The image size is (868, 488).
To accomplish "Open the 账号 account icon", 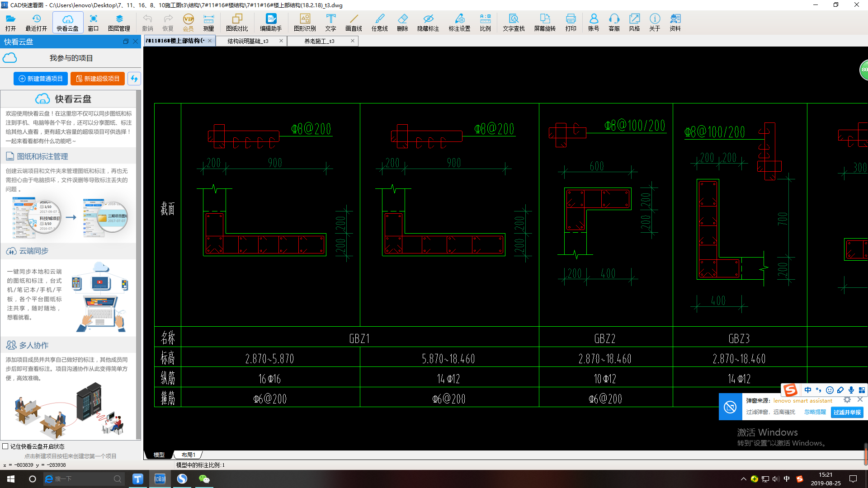I will [594, 22].
